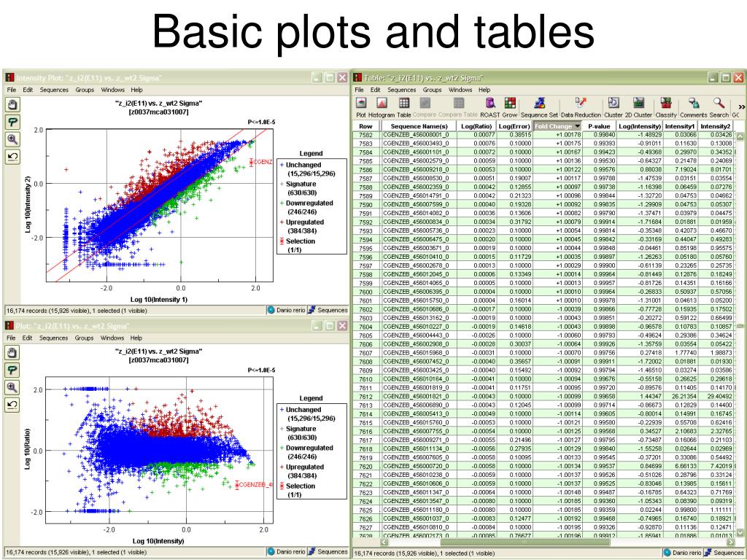Click the Signature legend entry in Intensity Plot

click(301, 188)
